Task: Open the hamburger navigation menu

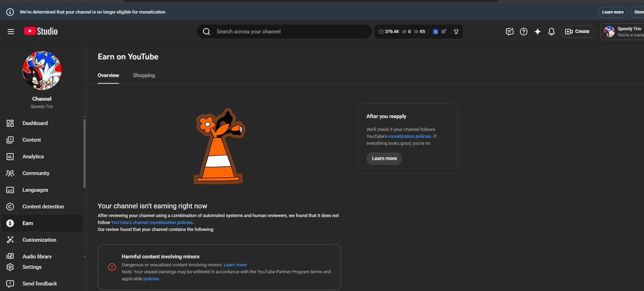Action: [11, 32]
